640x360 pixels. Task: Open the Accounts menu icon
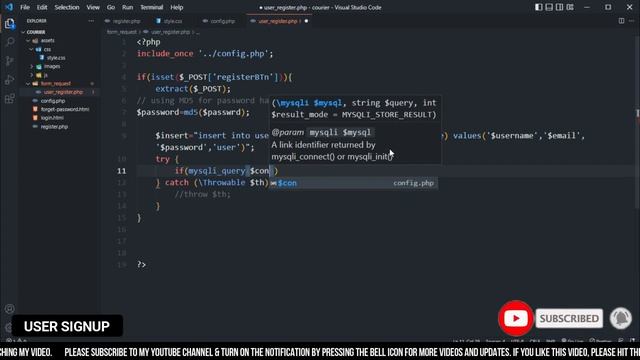coord(10,309)
